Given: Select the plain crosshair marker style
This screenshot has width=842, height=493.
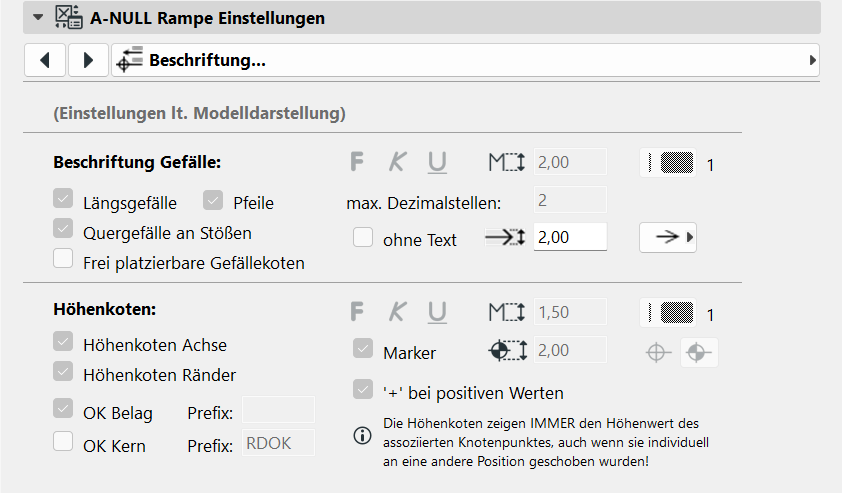Looking at the screenshot, I should [657, 352].
